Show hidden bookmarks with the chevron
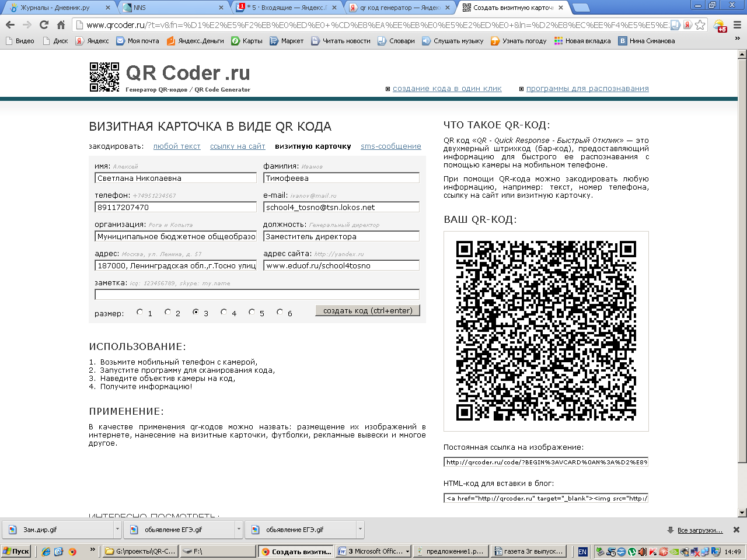The height and width of the screenshot is (560, 747). [737, 40]
